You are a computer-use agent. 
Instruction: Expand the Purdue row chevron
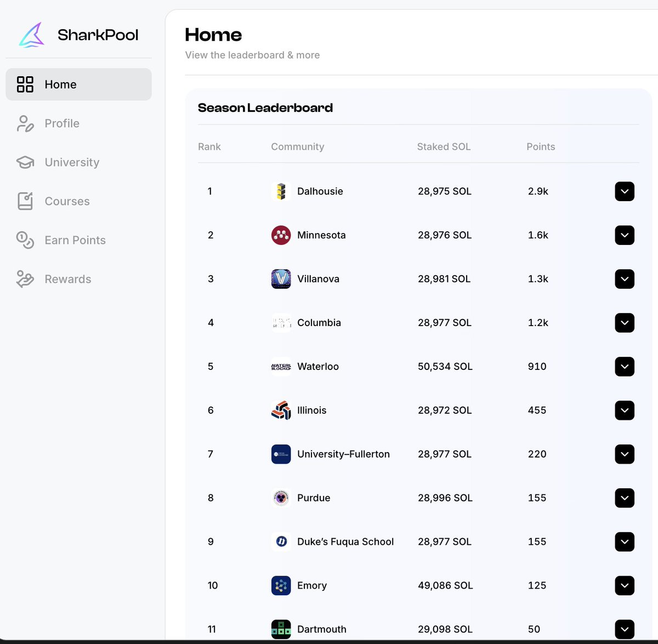click(x=625, y=498)
